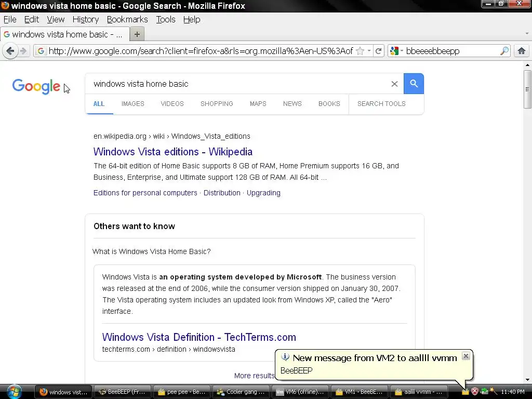Clear the Google search query
Viewport: 532px width, 399px height.
tap(394, 84)
